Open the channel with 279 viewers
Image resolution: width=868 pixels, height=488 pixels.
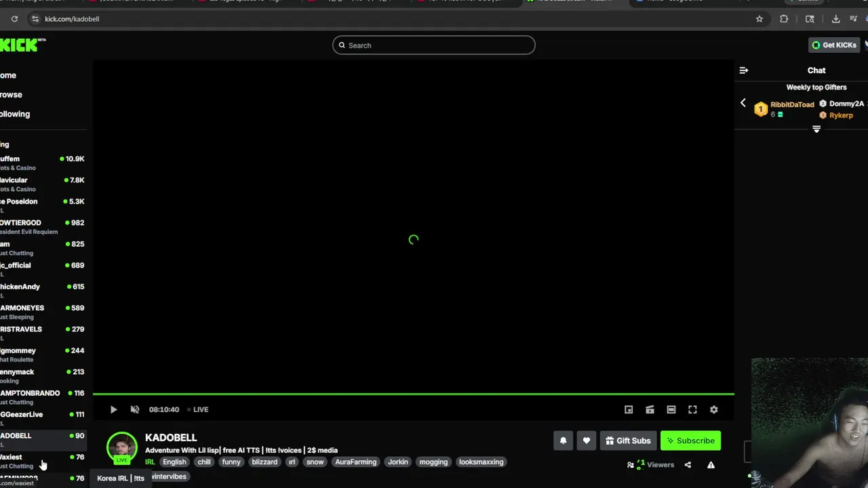42,333
